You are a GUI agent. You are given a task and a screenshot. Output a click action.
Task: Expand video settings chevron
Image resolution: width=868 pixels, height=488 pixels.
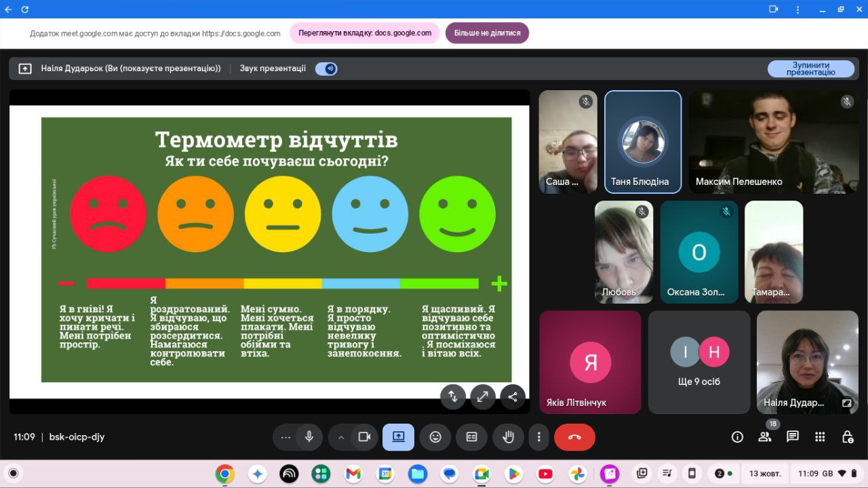click(341, 437)
